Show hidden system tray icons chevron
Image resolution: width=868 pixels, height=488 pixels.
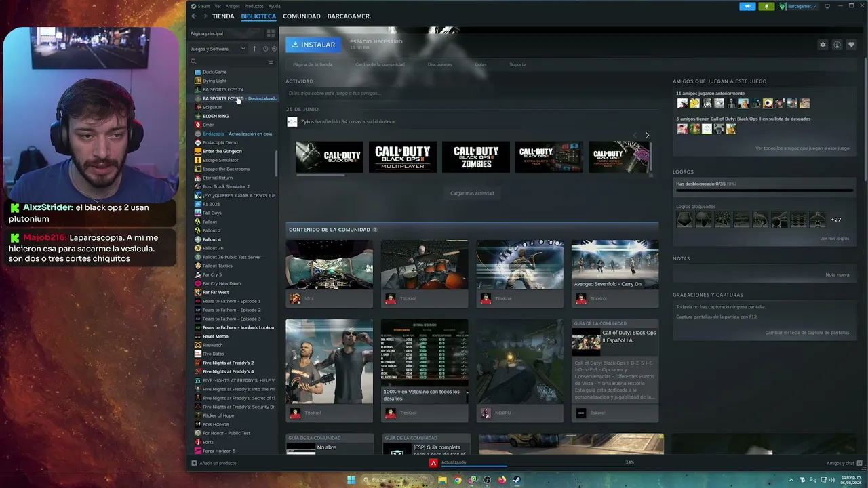(x=791, y=480)
